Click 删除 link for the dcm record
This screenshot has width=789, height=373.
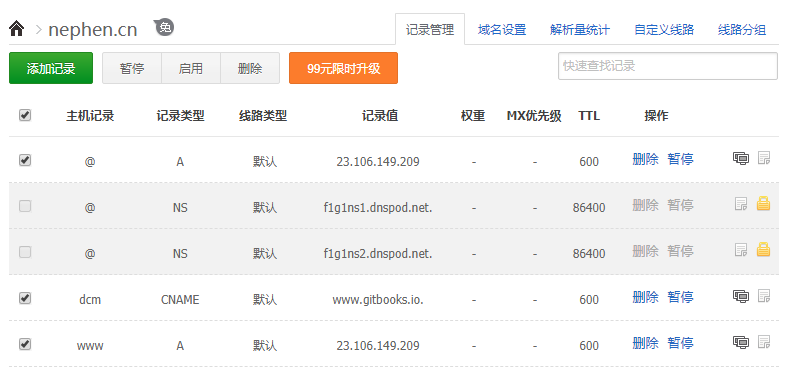click(x=645, y=297)
